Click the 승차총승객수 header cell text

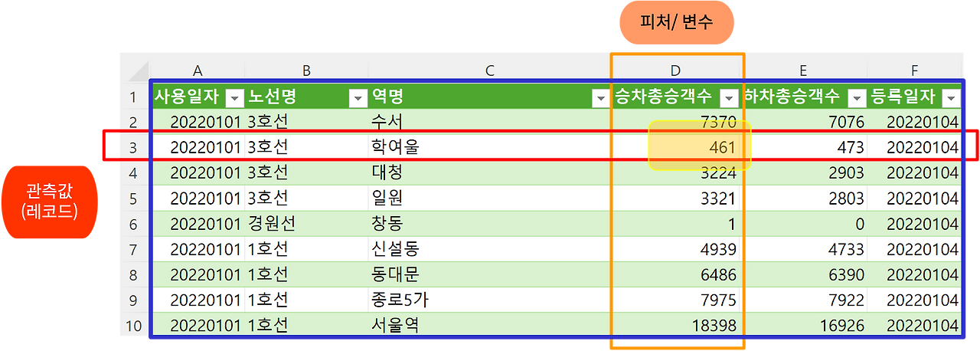(x=664, y=97)
